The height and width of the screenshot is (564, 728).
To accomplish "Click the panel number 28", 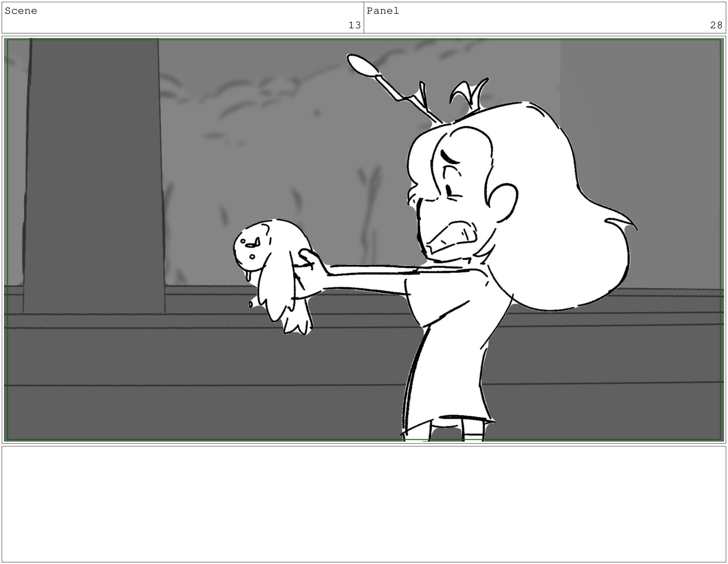I will (x=716, y=25).
